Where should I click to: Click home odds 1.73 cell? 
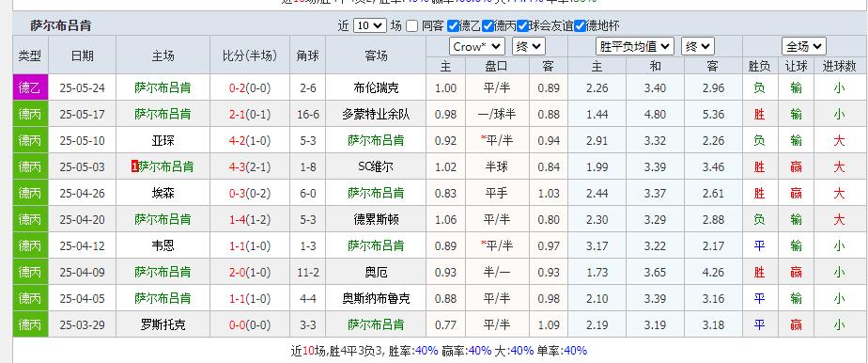tap(597, 272)
